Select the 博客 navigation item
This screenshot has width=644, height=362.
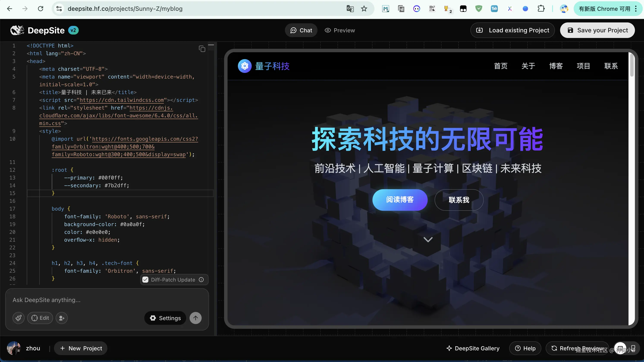556,66
